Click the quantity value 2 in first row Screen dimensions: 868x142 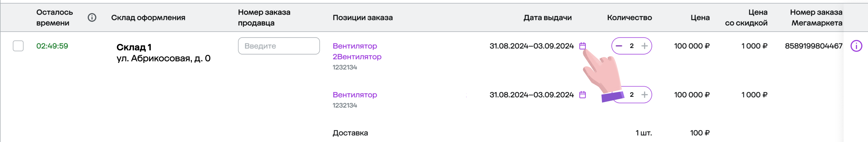tap(631, 46)
